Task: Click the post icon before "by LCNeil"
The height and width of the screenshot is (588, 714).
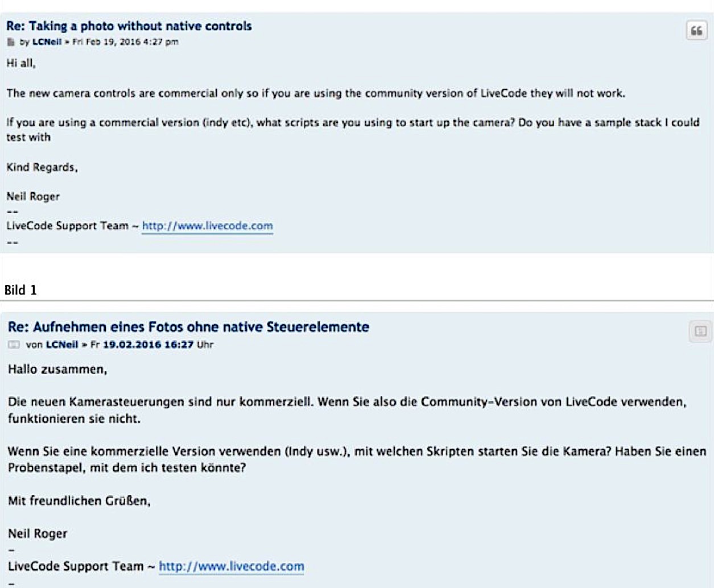Action: point(11,42)
